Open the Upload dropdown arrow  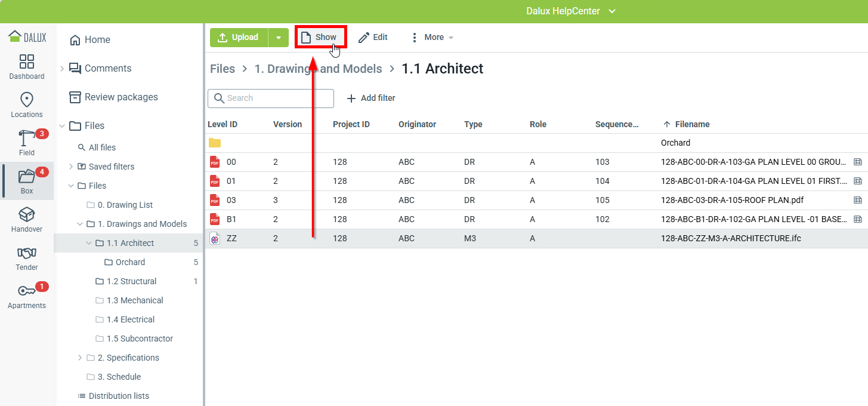pyautogui.click(x=279, y=38)
